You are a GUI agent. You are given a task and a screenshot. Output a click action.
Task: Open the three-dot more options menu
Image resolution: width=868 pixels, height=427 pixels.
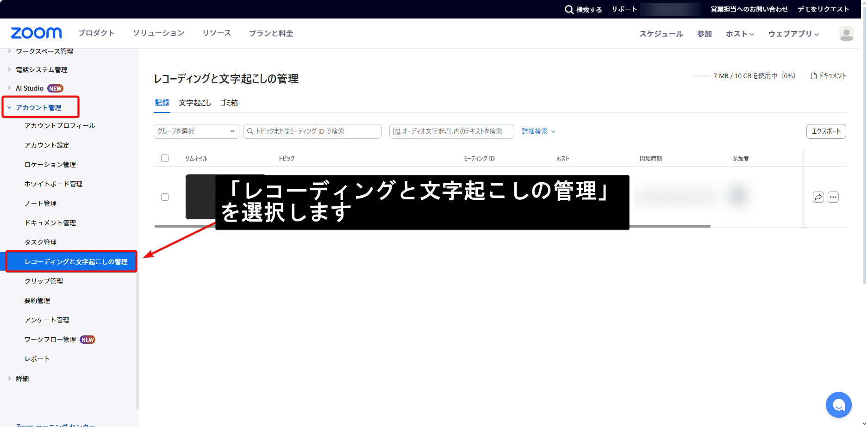pos(833,197)
